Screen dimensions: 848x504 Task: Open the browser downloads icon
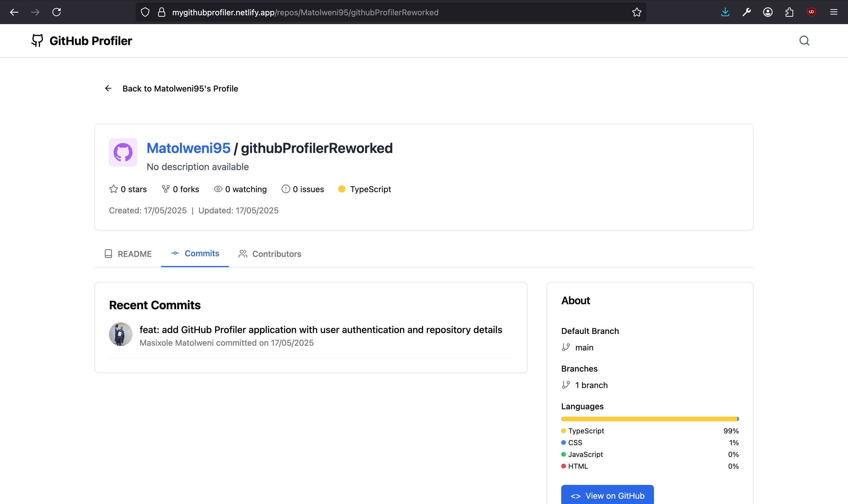pos(725,12)
